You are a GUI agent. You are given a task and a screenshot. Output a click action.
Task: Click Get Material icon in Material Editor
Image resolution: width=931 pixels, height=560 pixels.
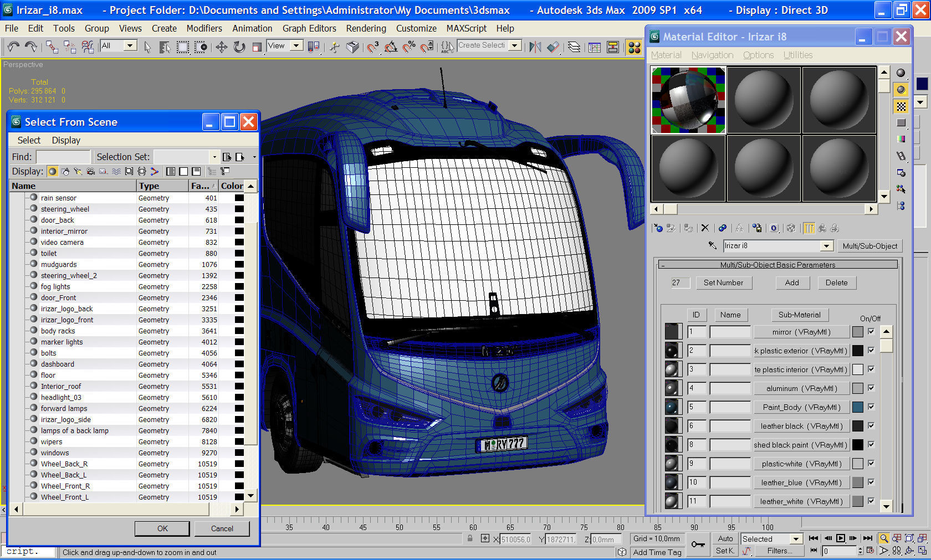click(658, 228)
